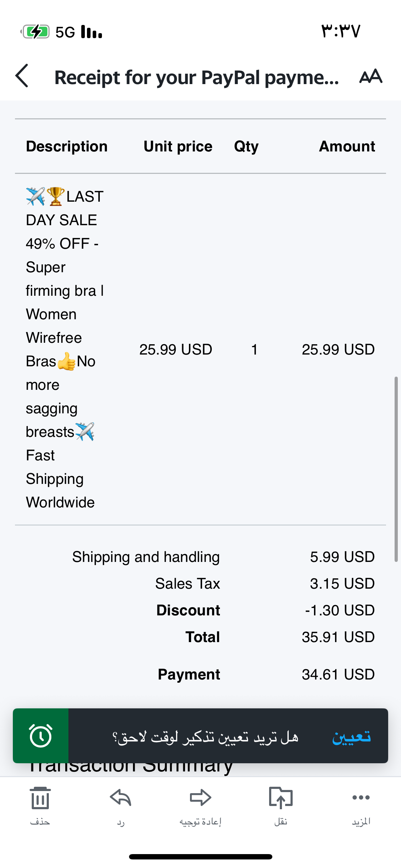Tap the Unit price column header
Screen dimensions: 401x868
pos(178,146)
